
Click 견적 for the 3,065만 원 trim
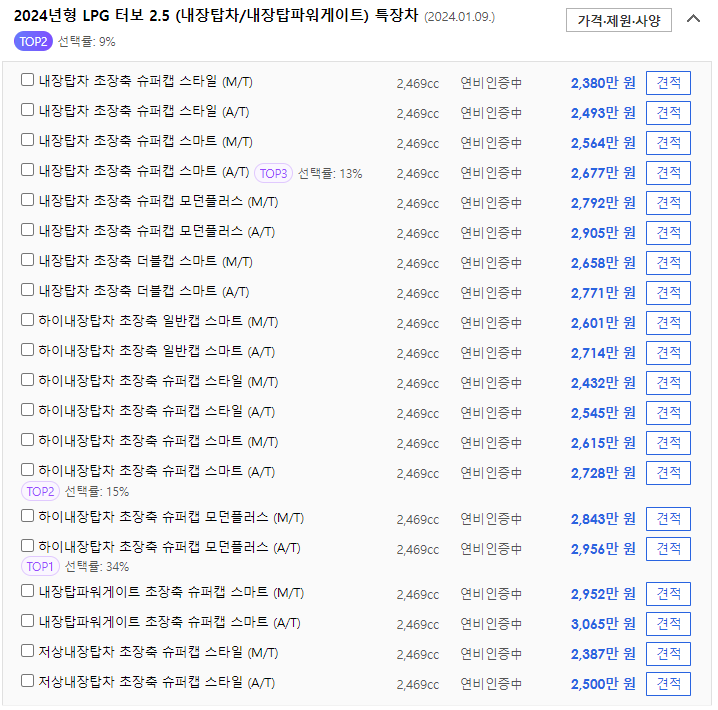point(668,623)
